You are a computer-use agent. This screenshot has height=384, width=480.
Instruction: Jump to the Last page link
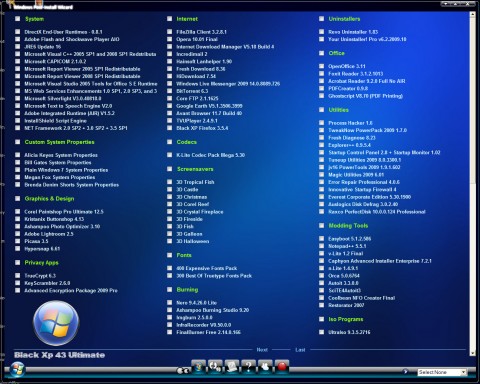pyautogui.click(x=300, y=350)
